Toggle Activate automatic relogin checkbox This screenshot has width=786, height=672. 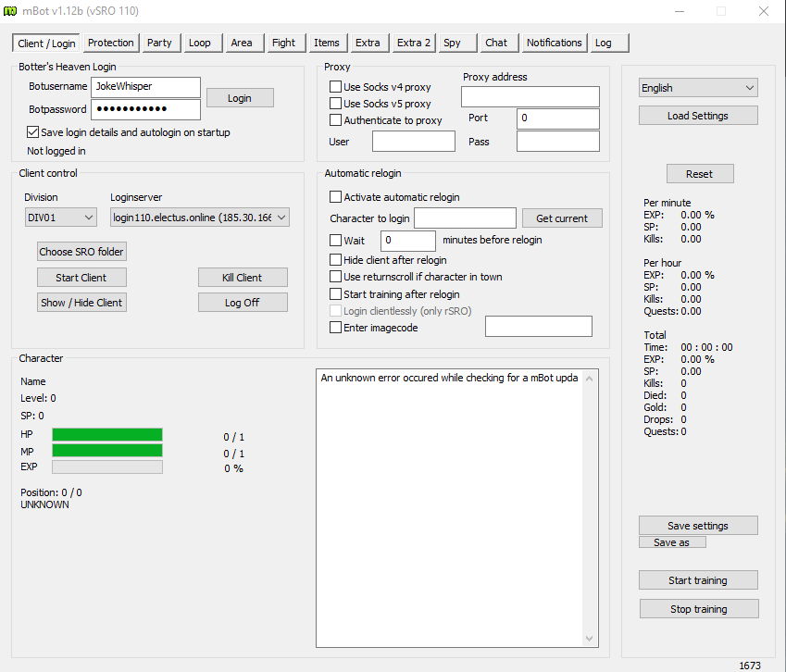pyautogui.click(x=336, y=197)
